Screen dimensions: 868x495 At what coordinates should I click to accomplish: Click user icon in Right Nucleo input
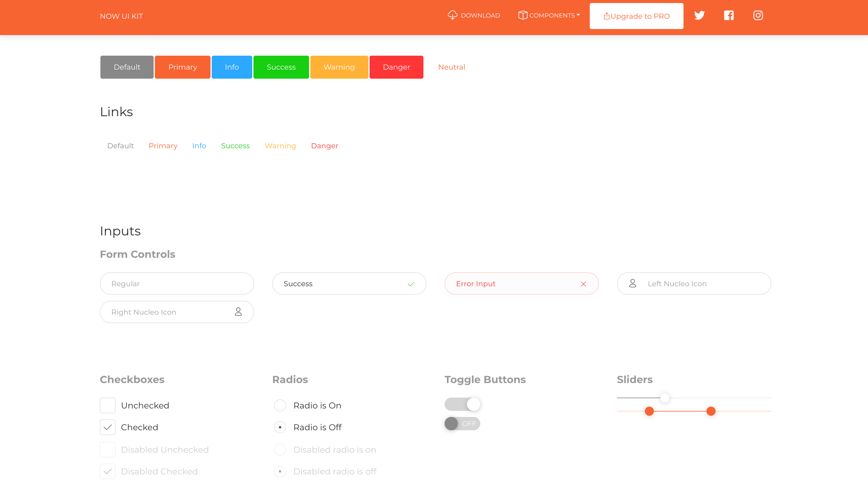238,312
